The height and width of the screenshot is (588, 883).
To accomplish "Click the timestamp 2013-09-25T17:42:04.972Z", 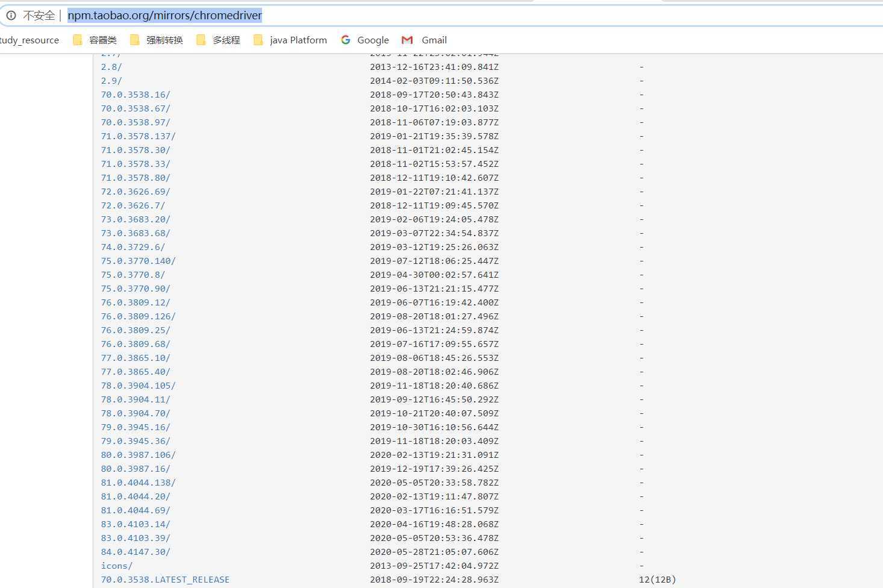I will 434,566.
